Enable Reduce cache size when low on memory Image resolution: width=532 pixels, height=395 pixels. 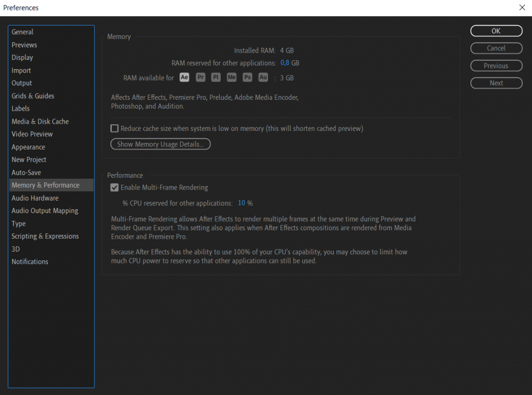pyautogui.click(x=115, y=128)
